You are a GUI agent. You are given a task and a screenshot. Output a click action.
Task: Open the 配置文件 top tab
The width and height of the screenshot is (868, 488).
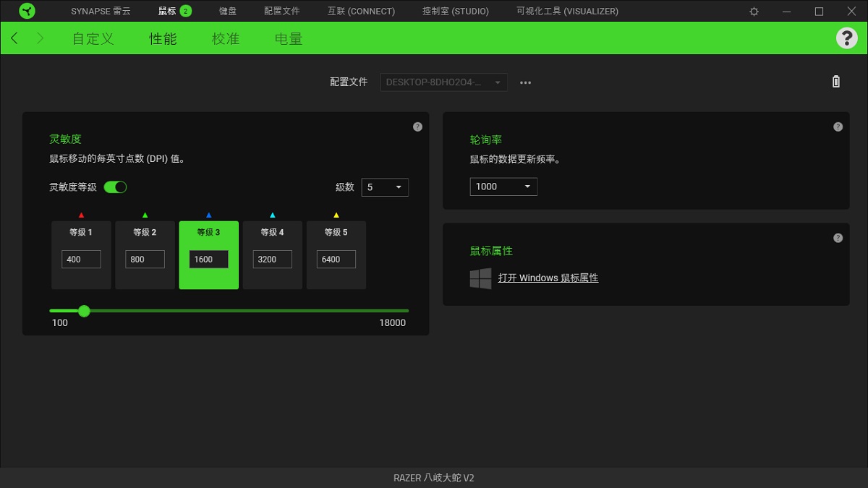[x=282, y=12]
